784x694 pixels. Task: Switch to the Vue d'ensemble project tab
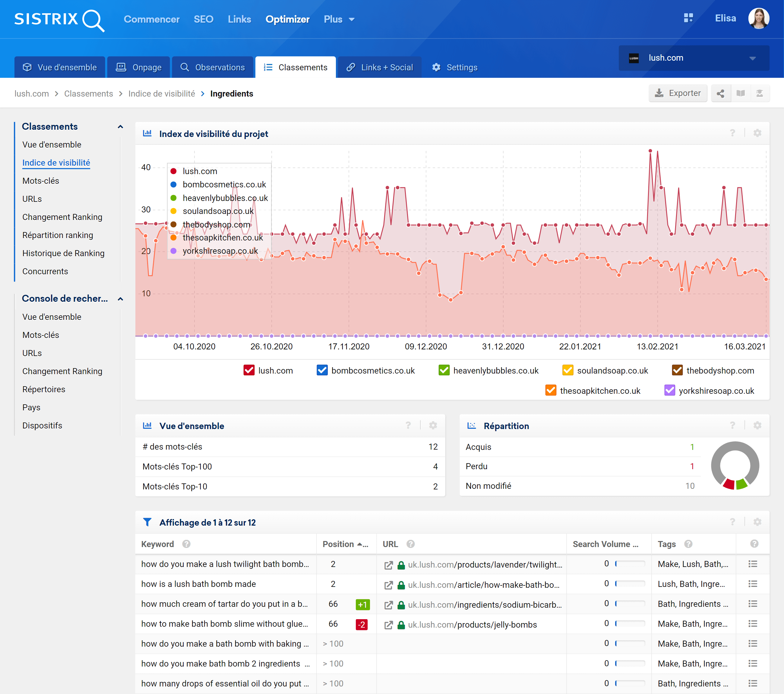(60, 67)
